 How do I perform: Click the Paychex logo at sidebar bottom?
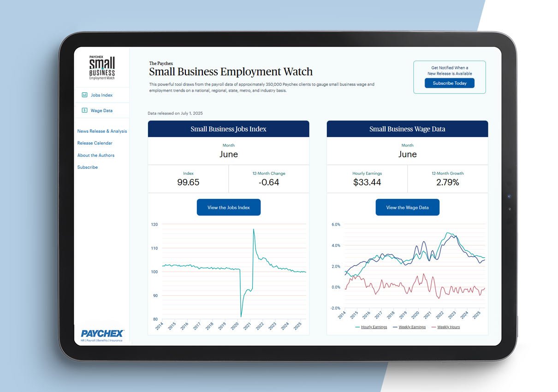[x=102, y=335]
